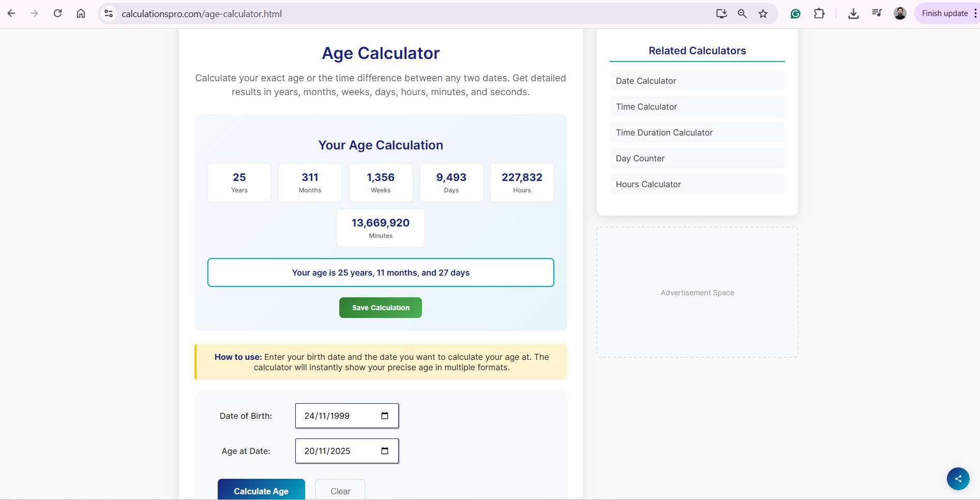Reload the current page

coord(57,13)
